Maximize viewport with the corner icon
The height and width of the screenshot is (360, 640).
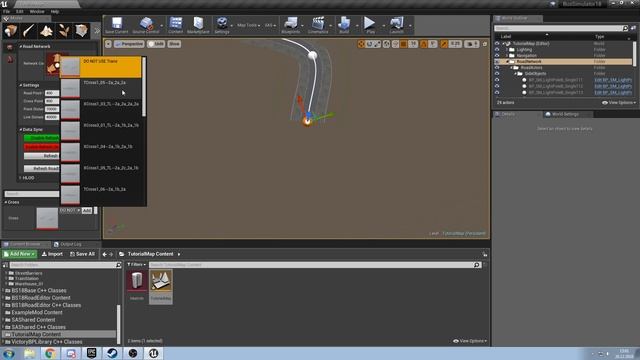[485, 44]
